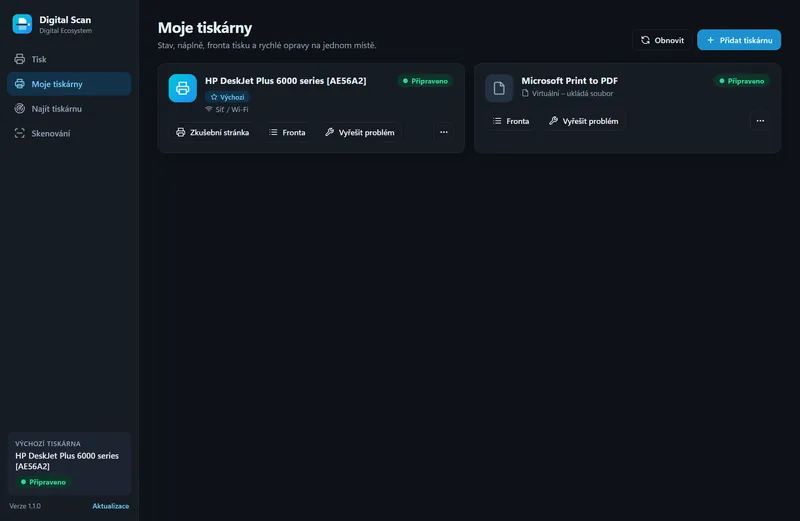800x521 pixels.
Task: Click the HP DeskJet Plus 6000 series title
Action: coord(286,81)
